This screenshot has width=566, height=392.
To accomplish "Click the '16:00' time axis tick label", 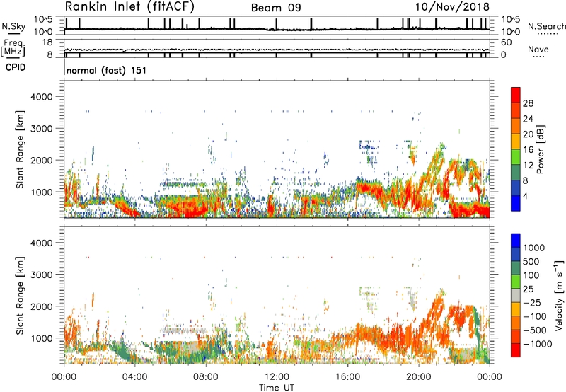I will pos(347,377).
